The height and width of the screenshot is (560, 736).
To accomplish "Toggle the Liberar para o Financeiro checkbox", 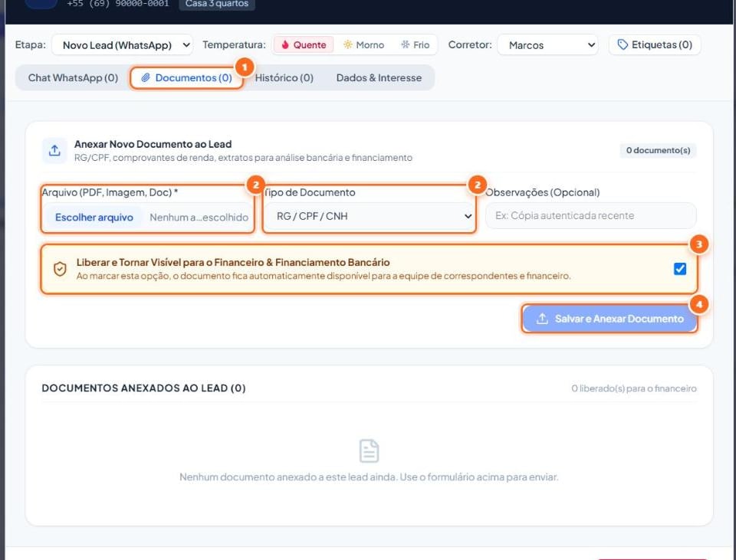I will pos(680,269).
